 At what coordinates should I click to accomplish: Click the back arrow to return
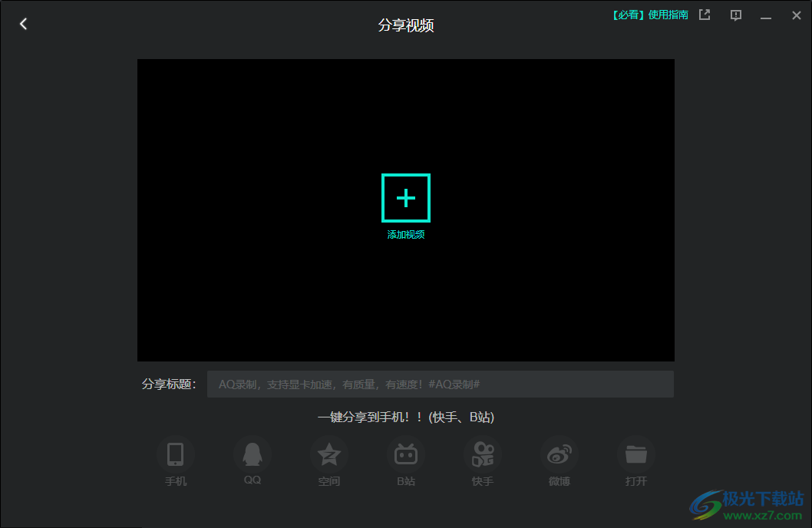[23, 23]
